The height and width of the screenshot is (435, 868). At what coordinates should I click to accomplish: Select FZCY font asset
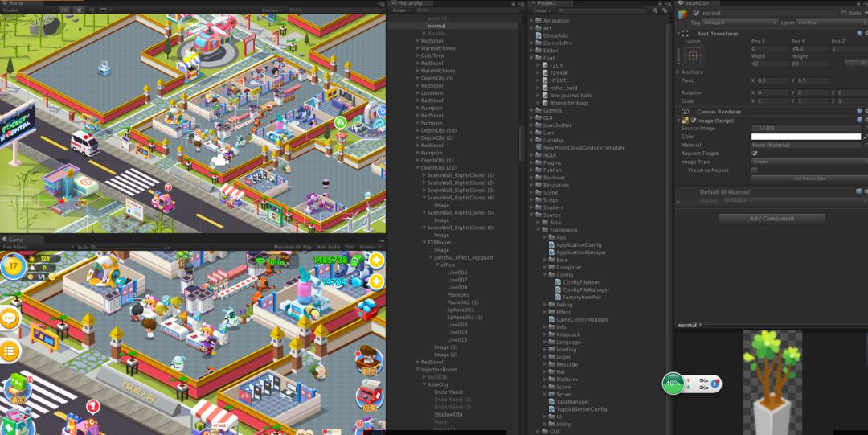tap(556, 65)
